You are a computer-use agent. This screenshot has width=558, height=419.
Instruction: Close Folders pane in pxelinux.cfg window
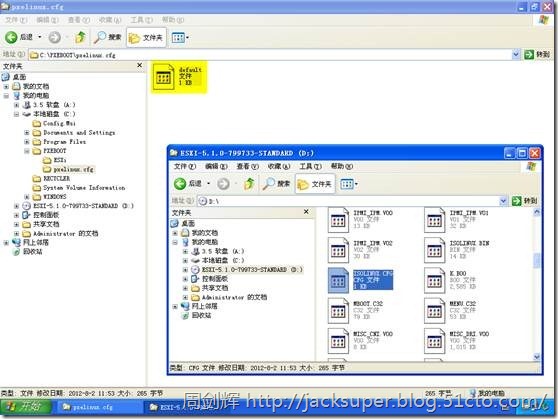coord(140,65)
